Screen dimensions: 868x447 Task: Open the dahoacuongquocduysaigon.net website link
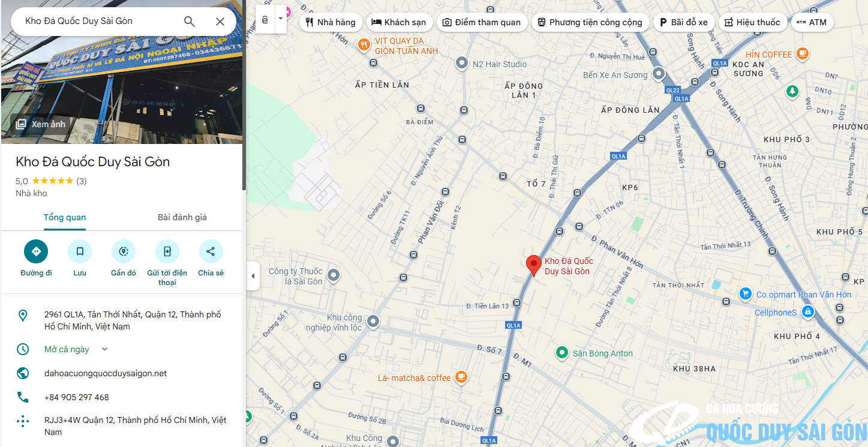(x=106, y=373)
